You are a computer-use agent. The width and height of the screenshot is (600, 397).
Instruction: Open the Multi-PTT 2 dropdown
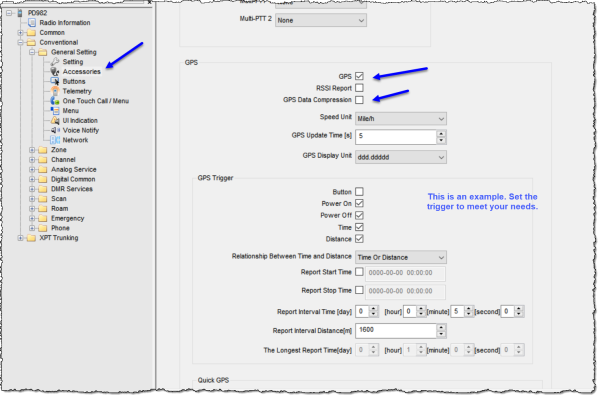click(x=321, y=20)
